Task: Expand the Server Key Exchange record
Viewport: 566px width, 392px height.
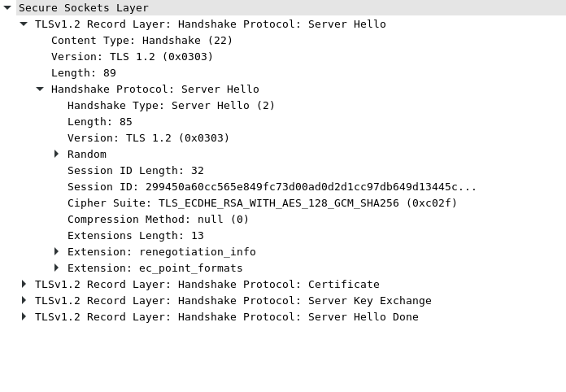Action: [24, 301]
